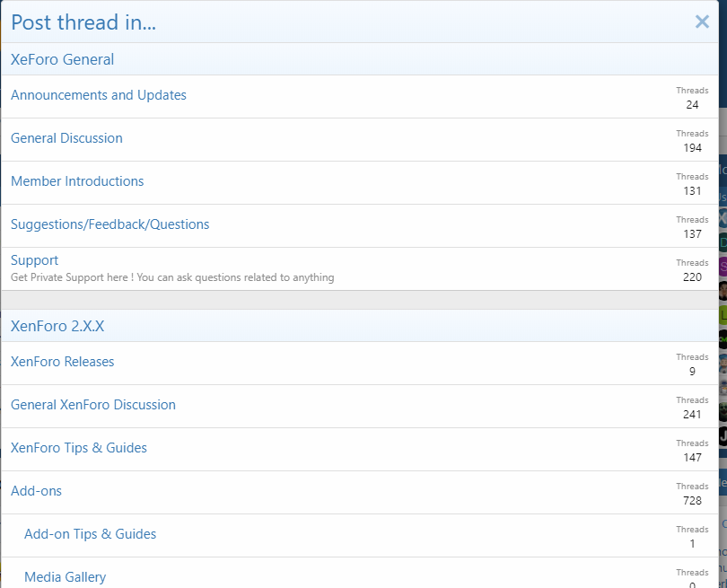Click thread count 194 for General Discussion
The image size is (727, 588).
[692, 148]
